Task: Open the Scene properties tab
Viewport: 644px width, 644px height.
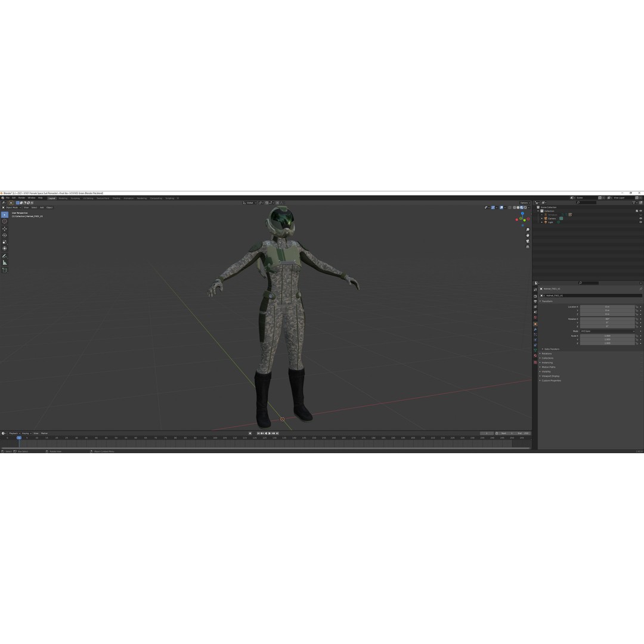Action: point(535,312)
